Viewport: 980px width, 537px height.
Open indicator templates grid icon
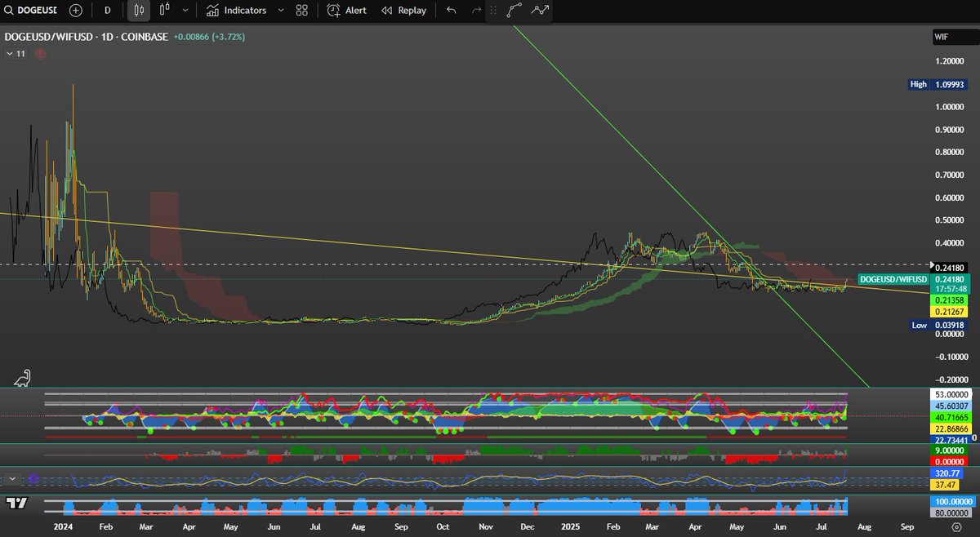point(302,11)
